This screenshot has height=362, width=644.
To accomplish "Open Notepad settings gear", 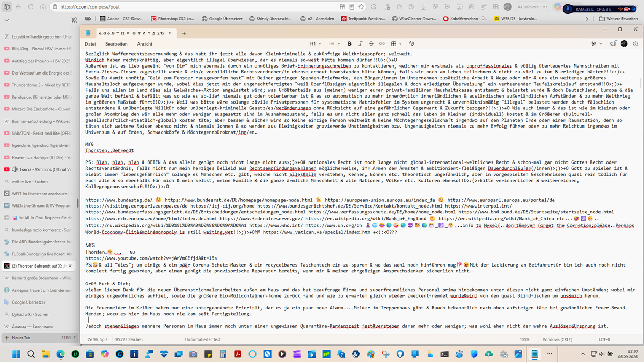I will (x=635, y=43).
